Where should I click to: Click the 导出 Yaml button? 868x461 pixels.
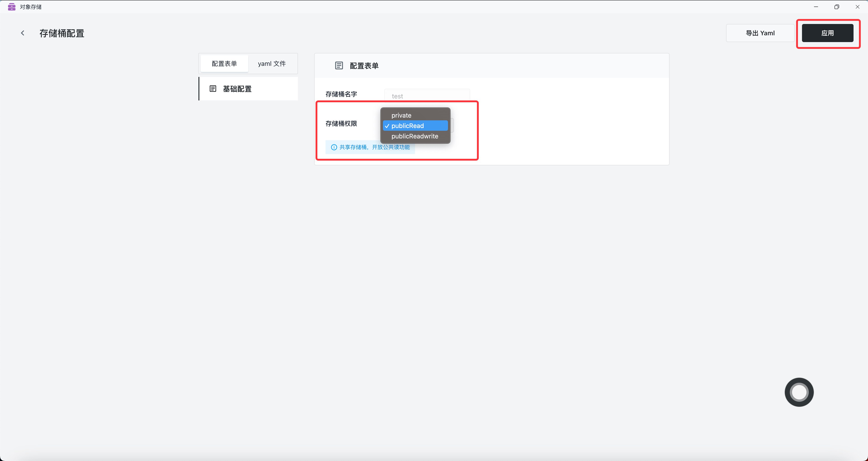click(760, 33)
